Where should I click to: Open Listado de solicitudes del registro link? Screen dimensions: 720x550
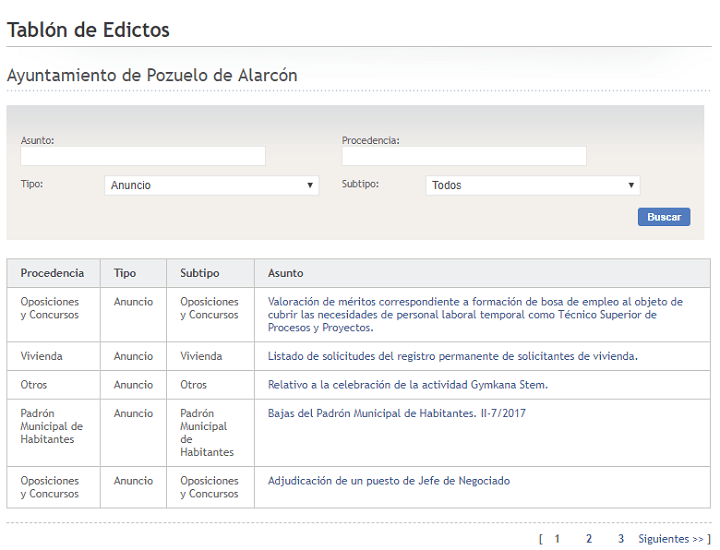(x=453, y=356)
